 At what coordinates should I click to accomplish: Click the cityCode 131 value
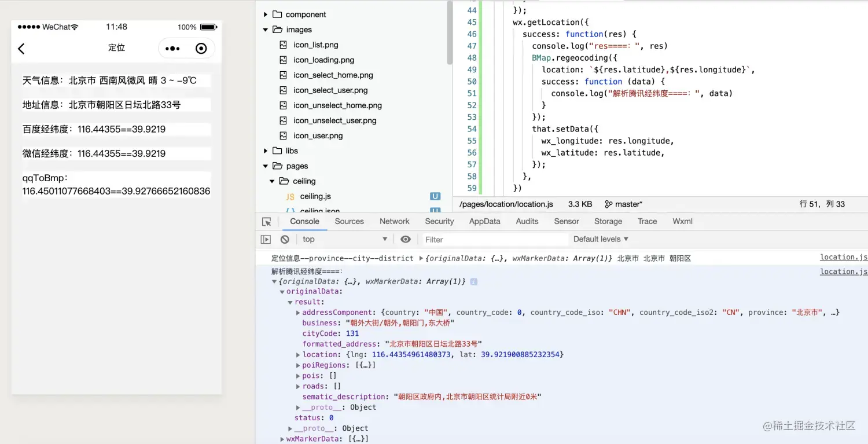pos(352,333)
